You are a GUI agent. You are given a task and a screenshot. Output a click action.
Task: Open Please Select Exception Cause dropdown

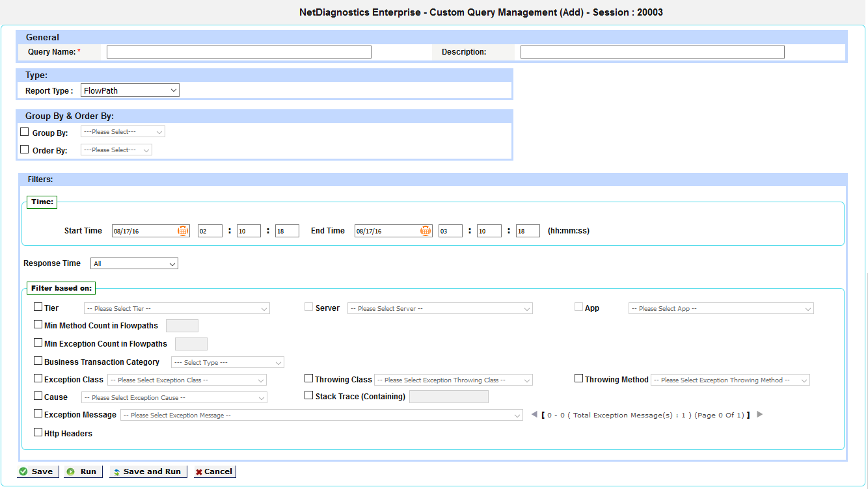pos(174,397)
